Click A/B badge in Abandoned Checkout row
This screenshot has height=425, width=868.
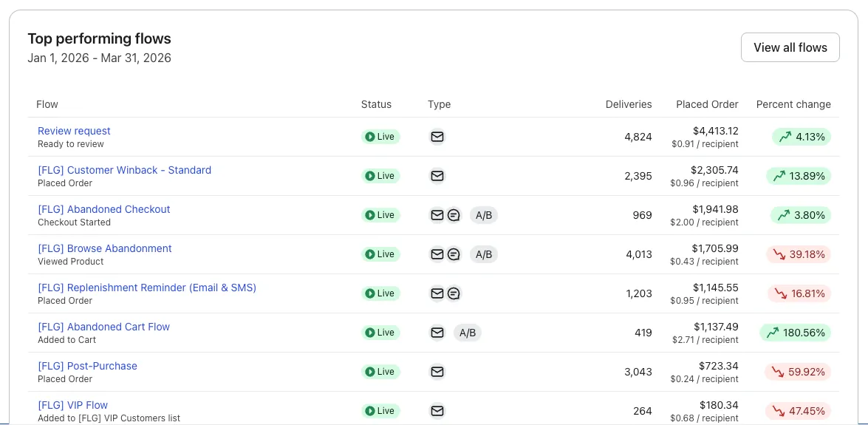pyautogui.click(x=484, y=215)
